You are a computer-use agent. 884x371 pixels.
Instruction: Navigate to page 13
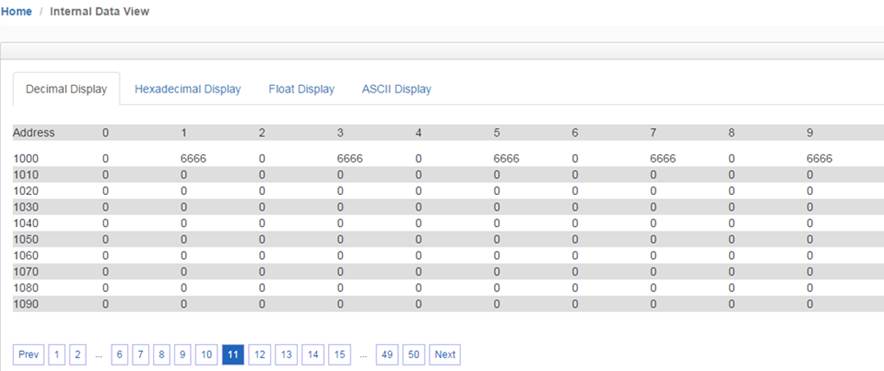[286, 355]
